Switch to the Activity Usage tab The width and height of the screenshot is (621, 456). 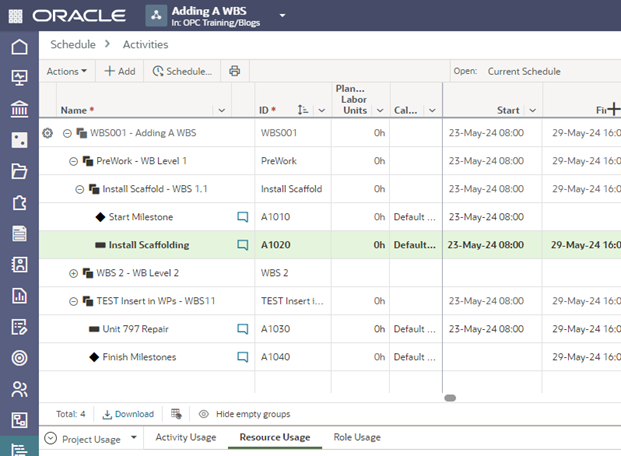click(x=185, y=438)
